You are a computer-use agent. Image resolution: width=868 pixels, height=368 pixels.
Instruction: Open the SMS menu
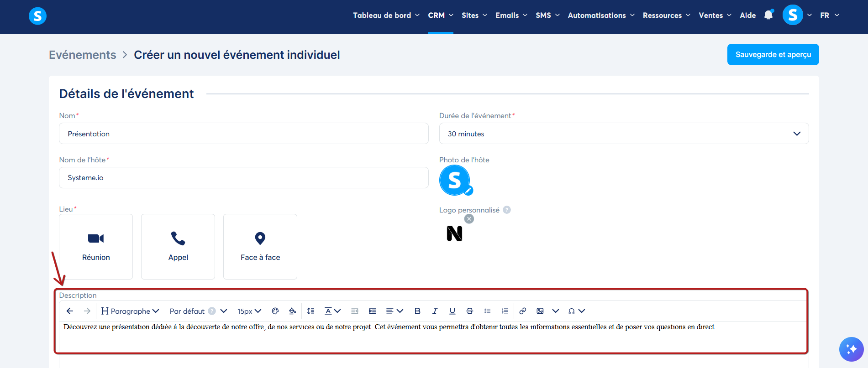547,15
